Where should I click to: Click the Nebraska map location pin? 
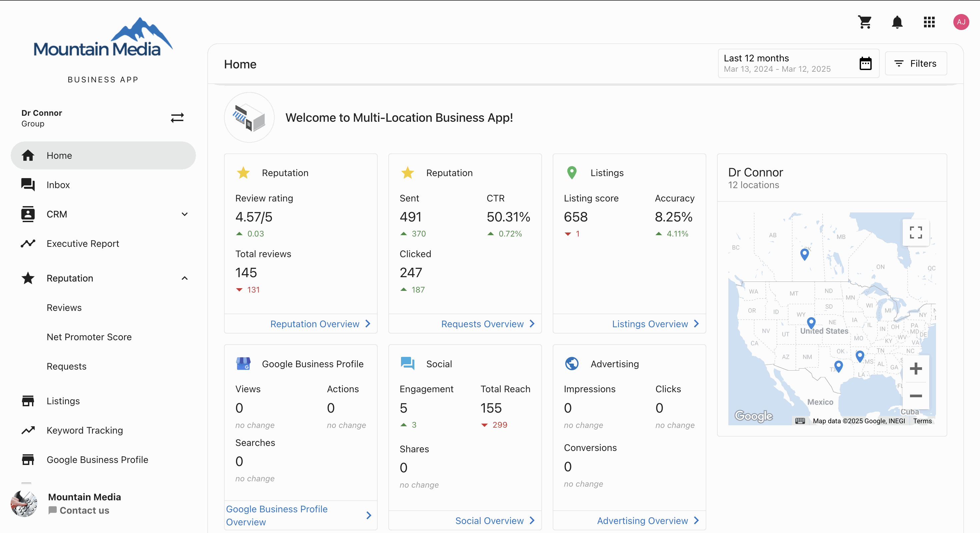point(811,323)
